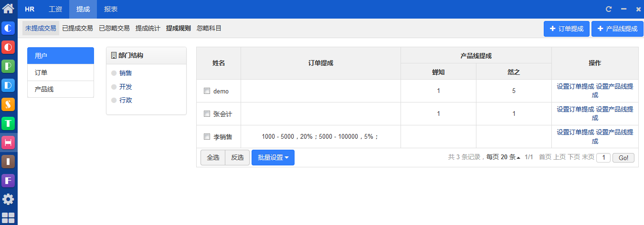Click the 订单提成 add button
The height and width of the screenshot is (225, 644).
[x=567, y=29]
